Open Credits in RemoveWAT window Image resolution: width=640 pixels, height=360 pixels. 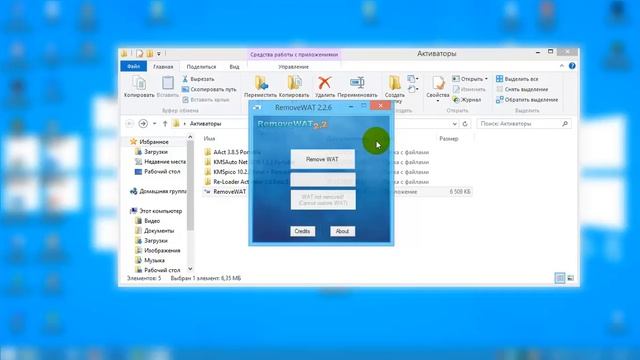point(302,231)
